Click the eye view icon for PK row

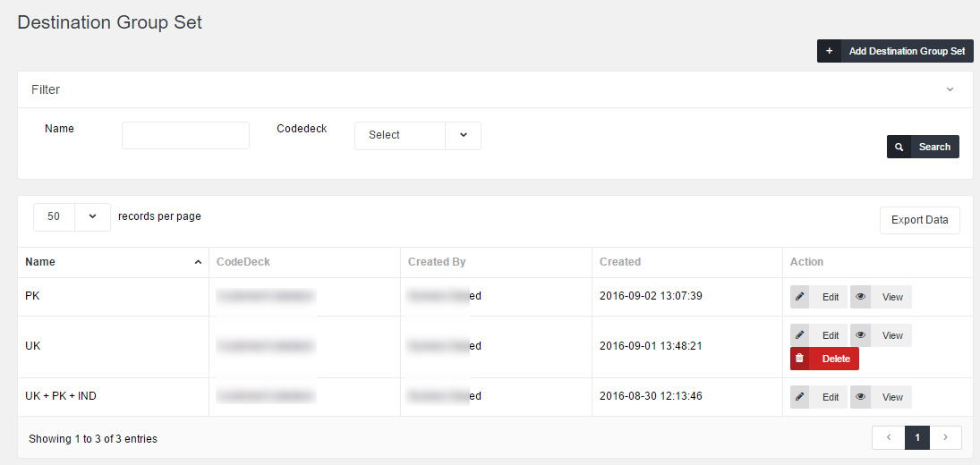pos(861,297)
